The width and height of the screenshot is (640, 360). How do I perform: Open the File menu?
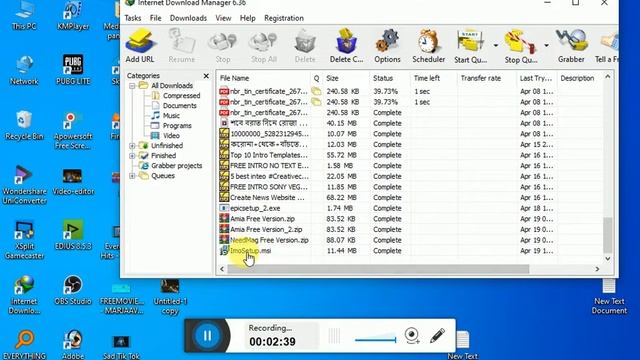click(x=156, y=18)
